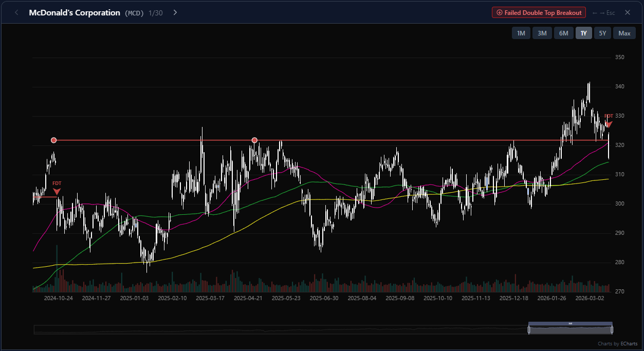The height and width of the screenshot is (351, 644).
Task: Click the right handle of the data zoom slider
Action: [x=612, y=328]
